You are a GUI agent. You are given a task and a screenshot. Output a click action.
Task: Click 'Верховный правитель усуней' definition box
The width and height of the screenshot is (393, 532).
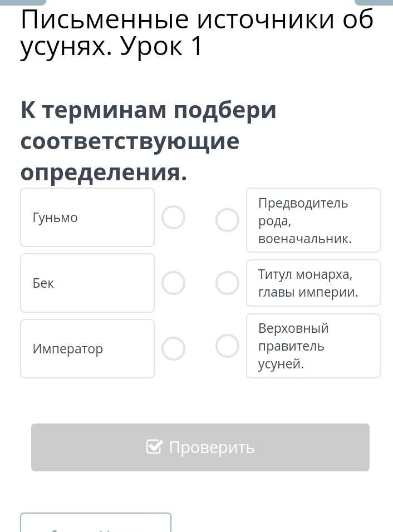pos(313,346)
